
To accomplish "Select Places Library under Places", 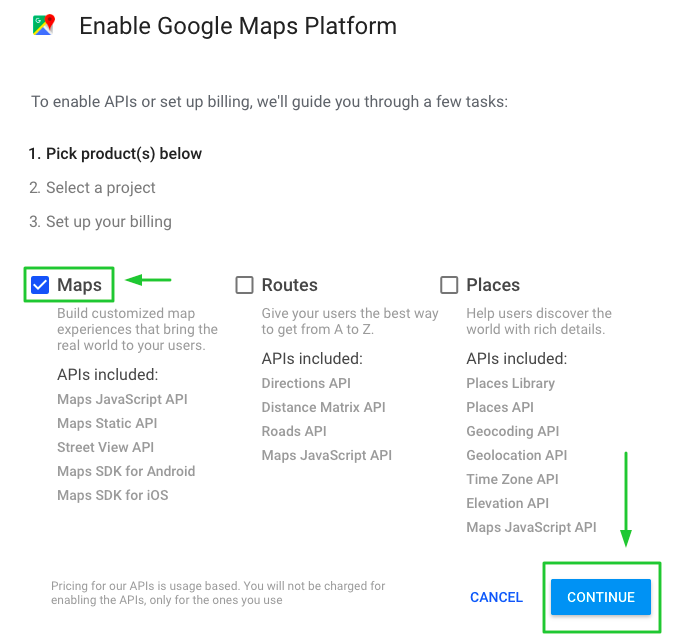I will (510, 383).
